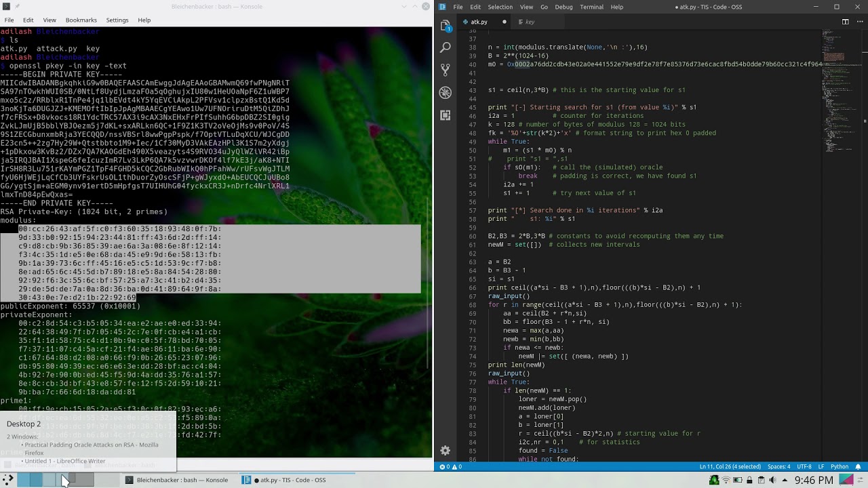The width and height of the screenshot is (868, 488).
Task: Open the Source Control view
Action: pos(446,70)
